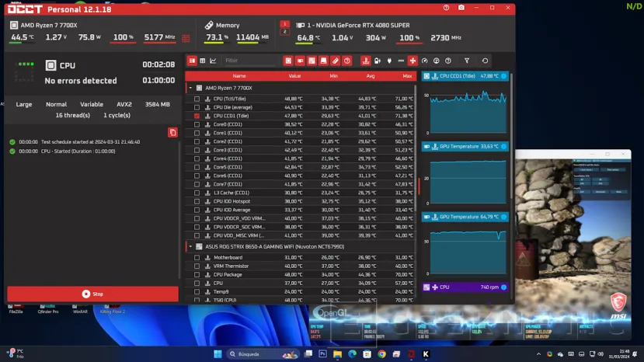This screenshot has width=644, height=362.
Task: Toggle the clock gauge sensor type filter
Action: click(425, 61)
